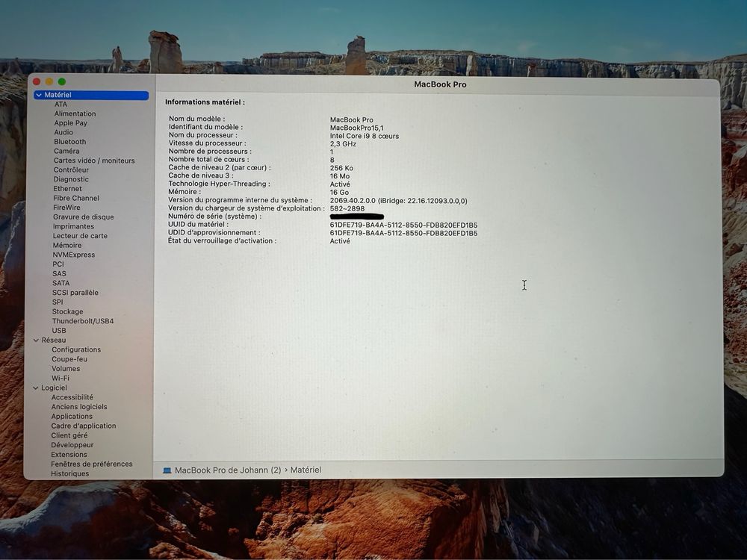Open the FireWire entry
The width and height of the screenshot is (747, 560).
point(66,208)
